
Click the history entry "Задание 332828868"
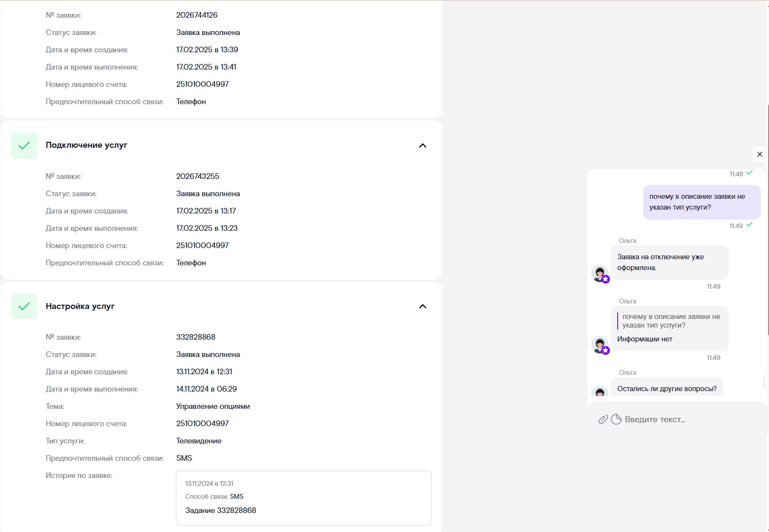point(220,510)
